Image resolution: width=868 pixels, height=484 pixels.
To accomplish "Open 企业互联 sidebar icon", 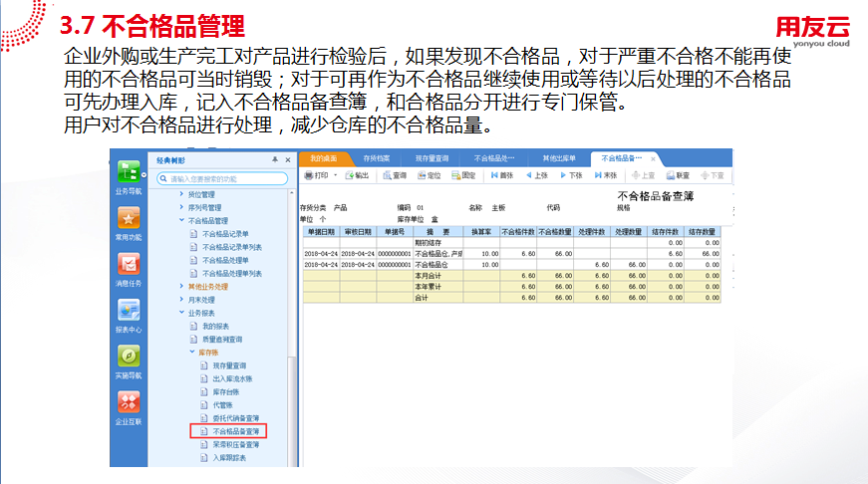I will pos(128,402).
